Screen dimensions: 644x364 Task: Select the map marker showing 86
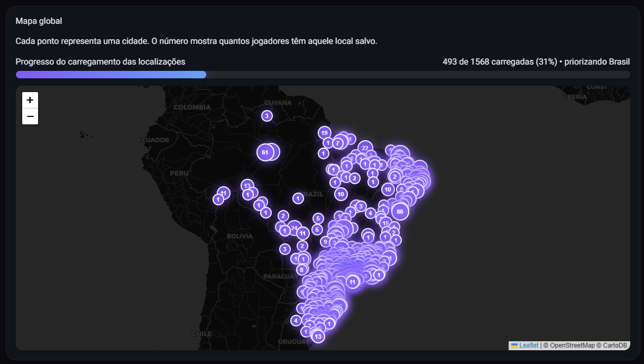click(x=400, y=211)
